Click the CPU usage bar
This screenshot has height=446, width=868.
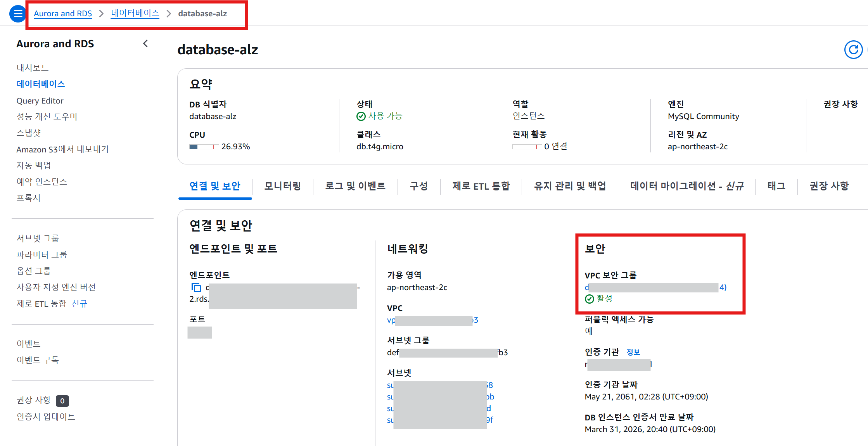[204, 147]
